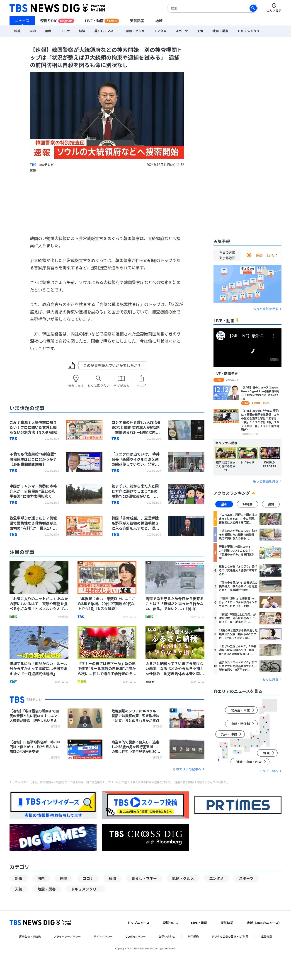This screenshot has height=980, width=291.
Task: Open the もっと天気を見る link
Action: tap(267, 309)
